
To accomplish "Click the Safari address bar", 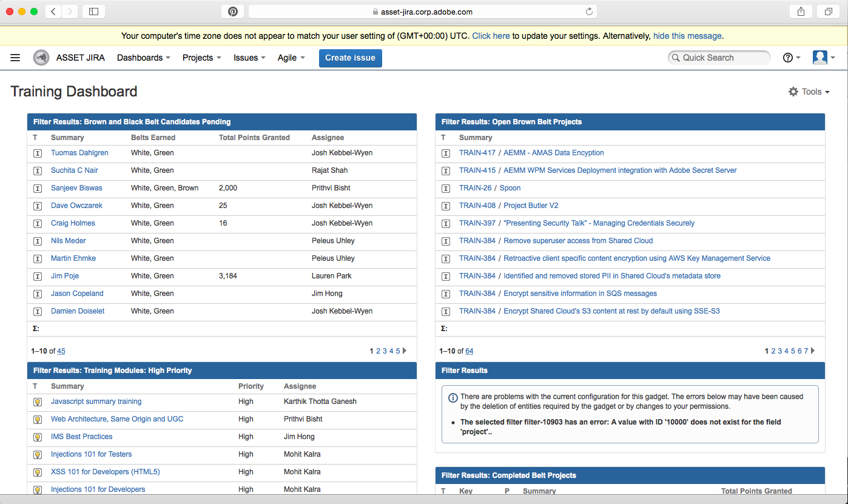I will [422, 12].
